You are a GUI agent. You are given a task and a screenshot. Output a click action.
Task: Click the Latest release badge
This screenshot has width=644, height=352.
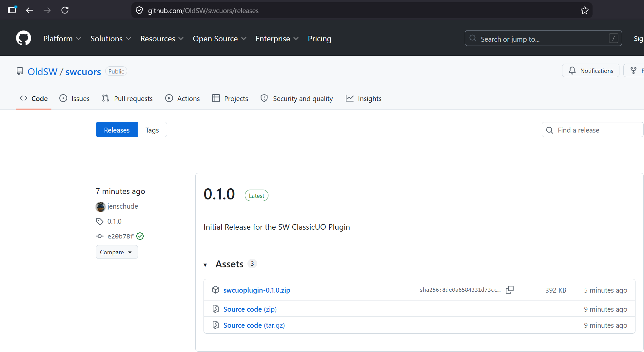[257, 196]
